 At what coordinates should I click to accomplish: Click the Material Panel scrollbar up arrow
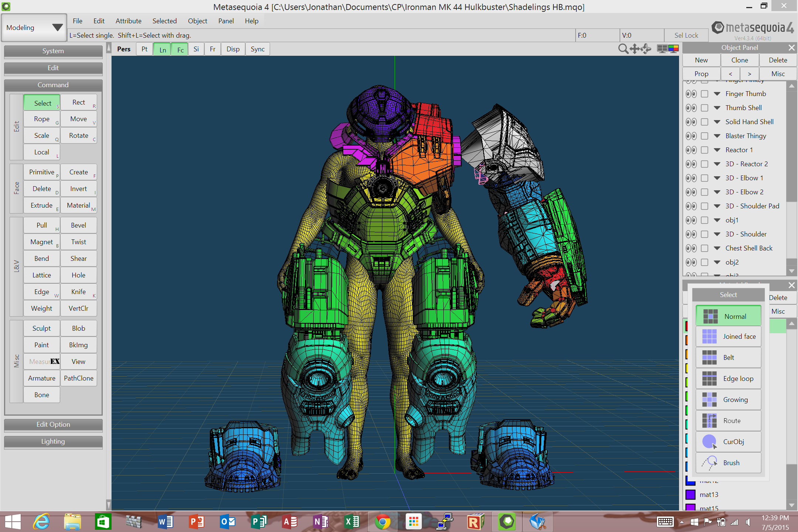coord(791,324)
